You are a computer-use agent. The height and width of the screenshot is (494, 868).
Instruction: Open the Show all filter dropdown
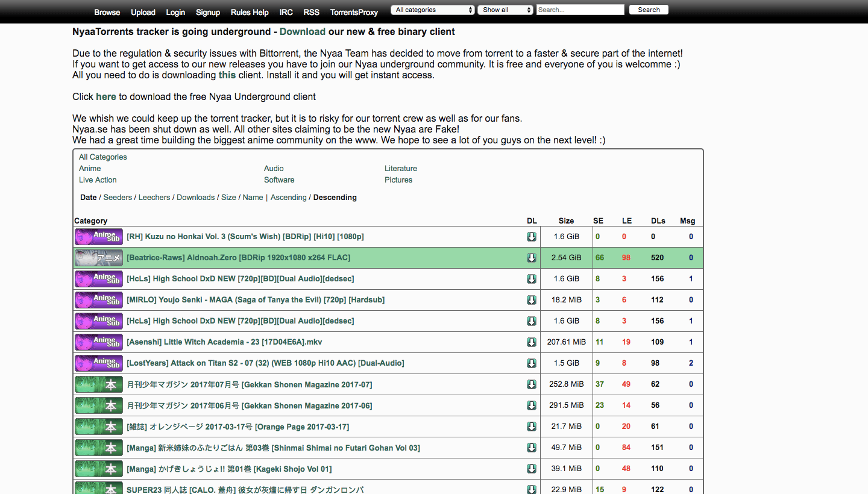tap(505, 10)
